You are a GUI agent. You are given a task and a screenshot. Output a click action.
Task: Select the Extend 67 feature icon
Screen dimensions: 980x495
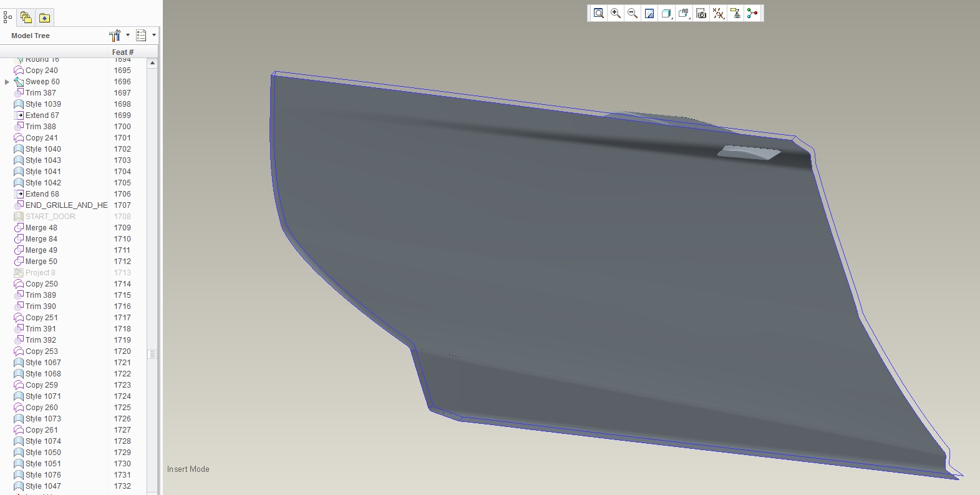[x=19, y=115]
